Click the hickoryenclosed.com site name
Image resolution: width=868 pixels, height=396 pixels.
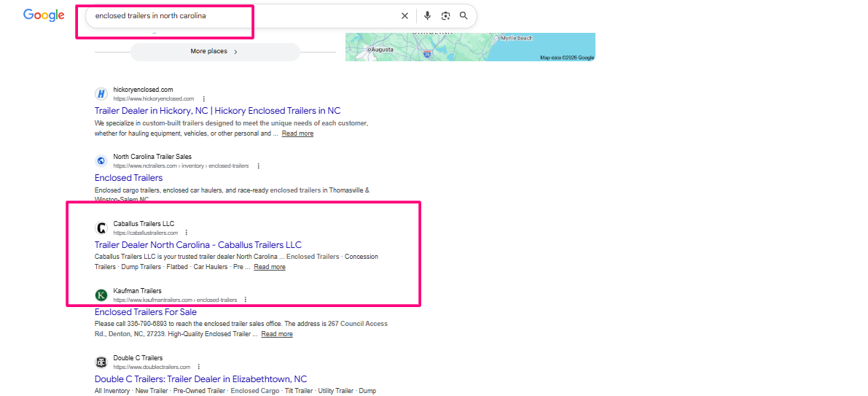click(144, 89)
